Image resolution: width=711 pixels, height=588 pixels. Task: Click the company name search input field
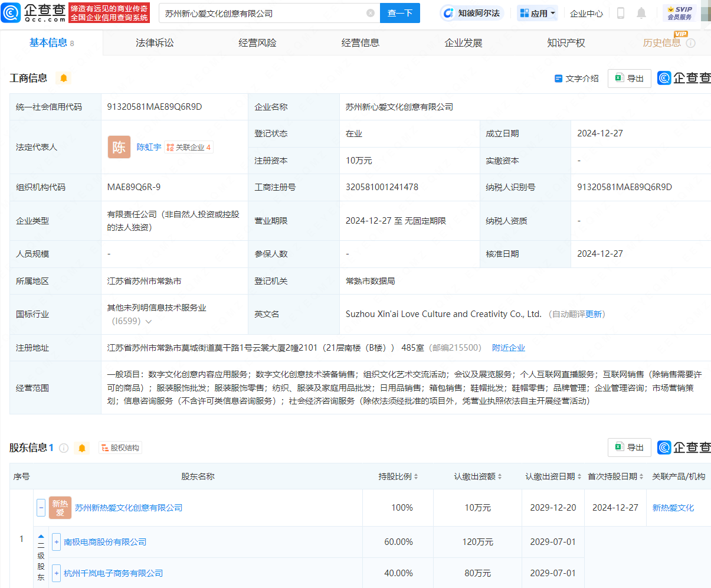click(x=263, y=13)
